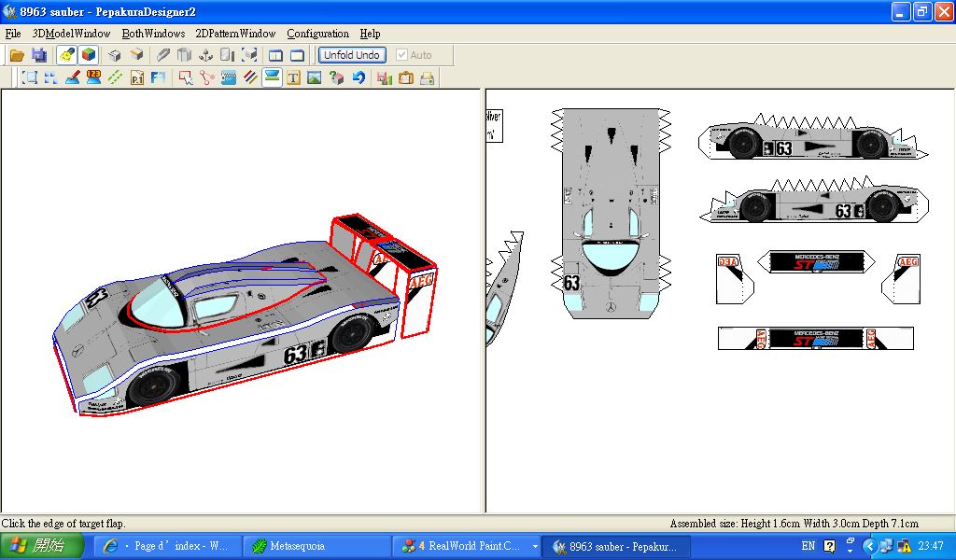Screen dimensions: 956x560
Task: Open the File menu
Action: (13, 34)
